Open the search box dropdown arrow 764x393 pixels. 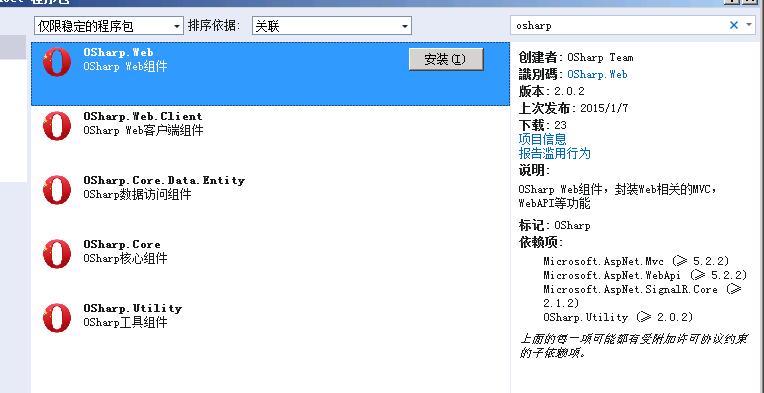point(749,25)
